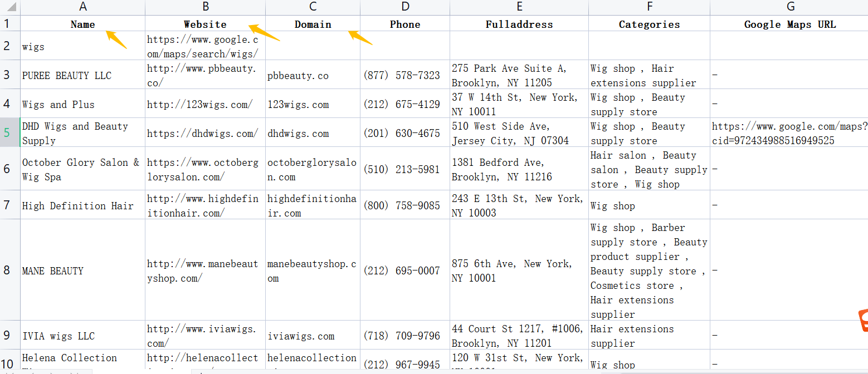This screenshot has width=868, height=374.
Task: Select phone cell (201) 630-4675
Action: pos(405,132)
